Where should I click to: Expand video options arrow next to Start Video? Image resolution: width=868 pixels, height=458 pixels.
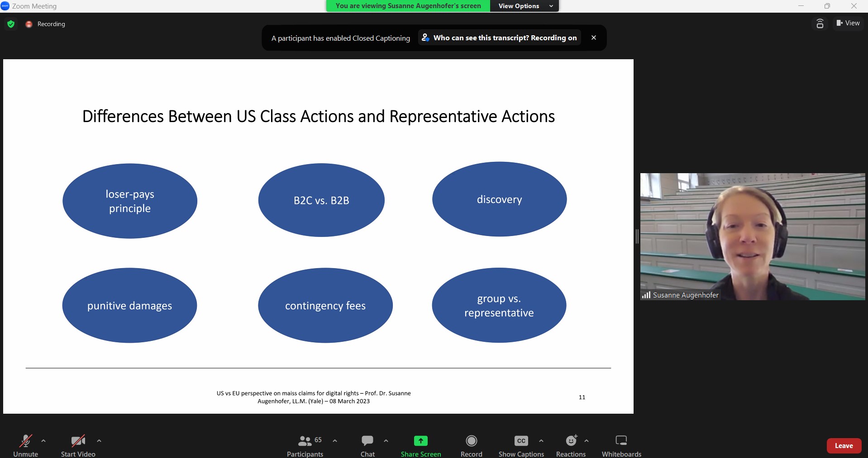(x=99, y=441)
